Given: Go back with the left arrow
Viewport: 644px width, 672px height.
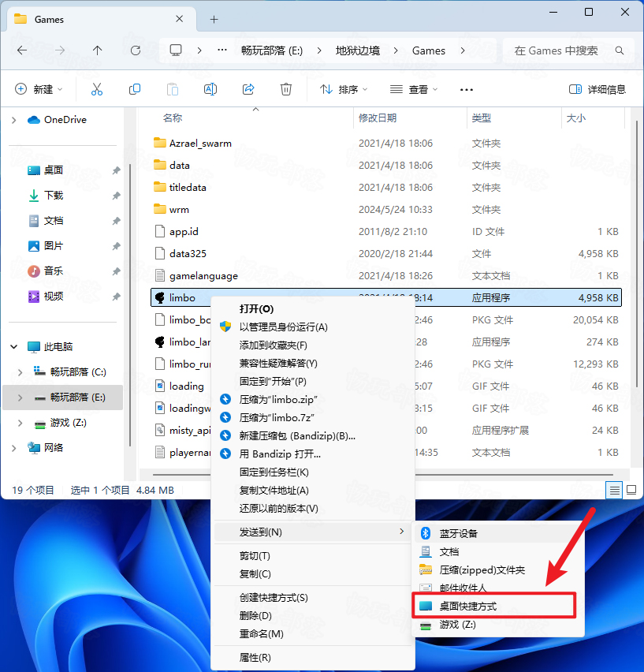Looking at the screenshot, I should point(22,50).
